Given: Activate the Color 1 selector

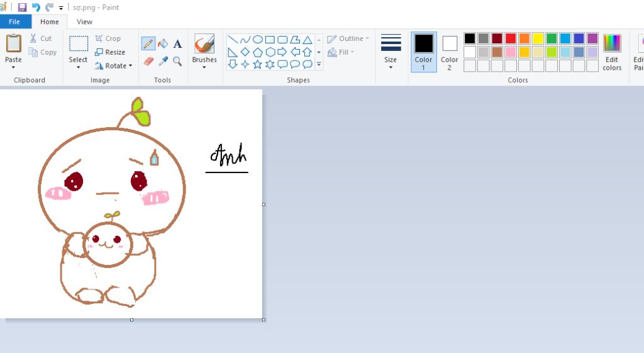Looking at the screenshot, I should coord(423,52).
